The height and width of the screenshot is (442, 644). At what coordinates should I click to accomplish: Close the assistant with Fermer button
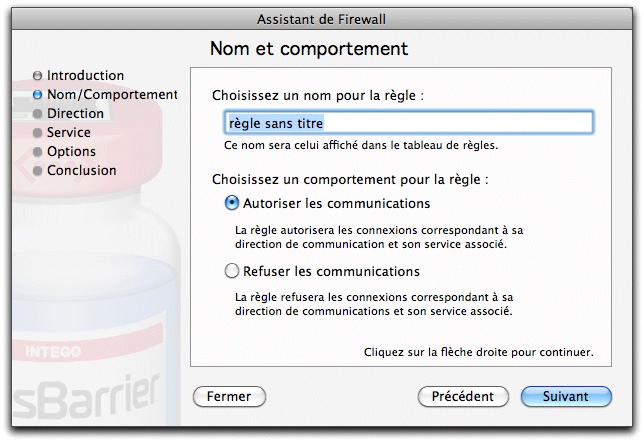coord(229,396)
